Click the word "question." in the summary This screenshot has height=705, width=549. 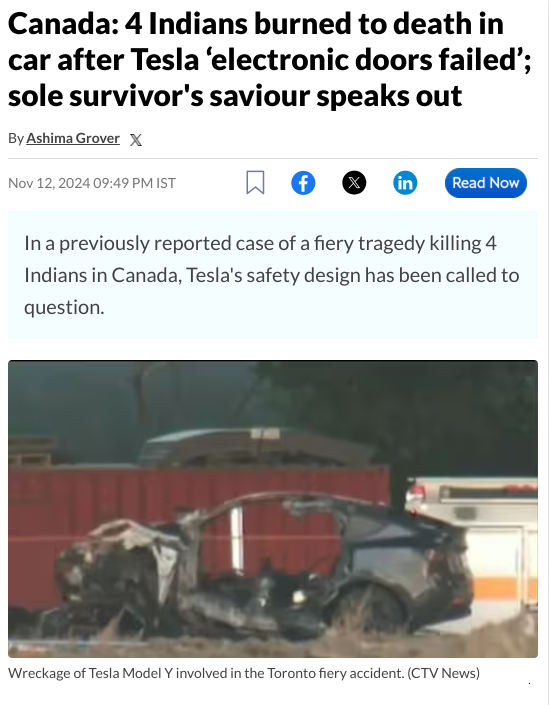pyautogui.click(x=64, y=308)
